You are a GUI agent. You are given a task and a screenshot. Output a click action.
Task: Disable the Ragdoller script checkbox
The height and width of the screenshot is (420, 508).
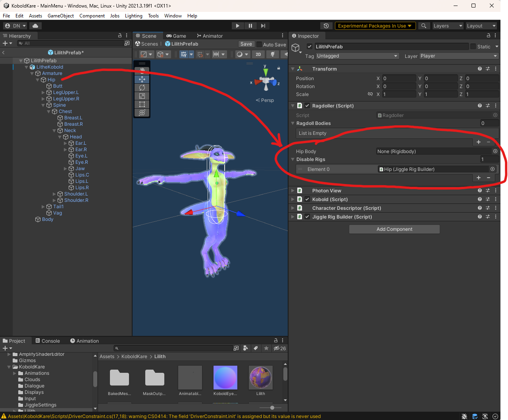[307, 106]
